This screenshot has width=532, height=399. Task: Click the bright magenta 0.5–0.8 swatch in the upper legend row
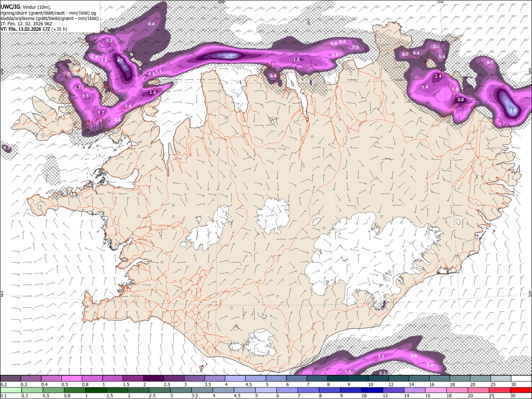71,379
